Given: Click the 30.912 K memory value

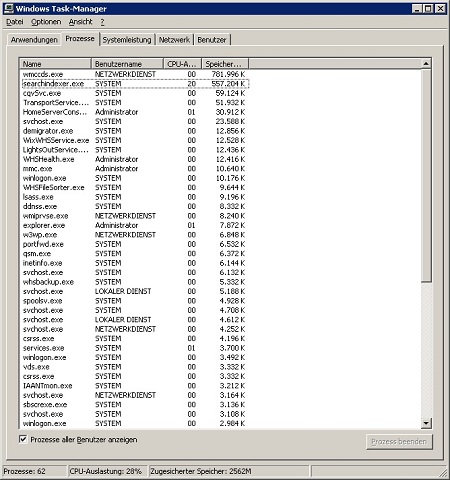Looking at the screenshot, I should [230, 112].
